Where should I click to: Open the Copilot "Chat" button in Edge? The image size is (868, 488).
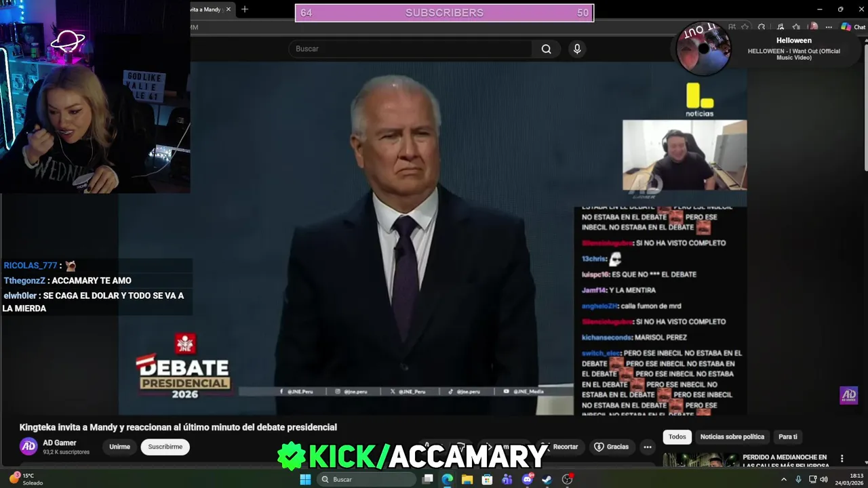pos(853,27)
